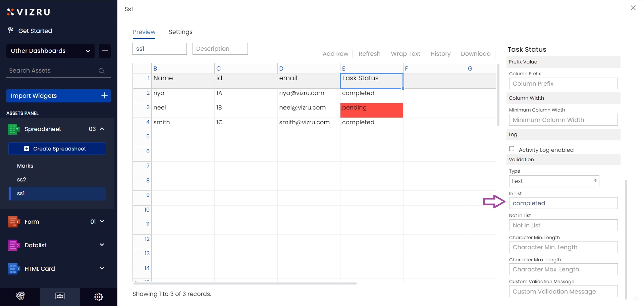The image size is (644, 306).
Task: Enable the Activity Log checkbox
Action: [512, 149]
